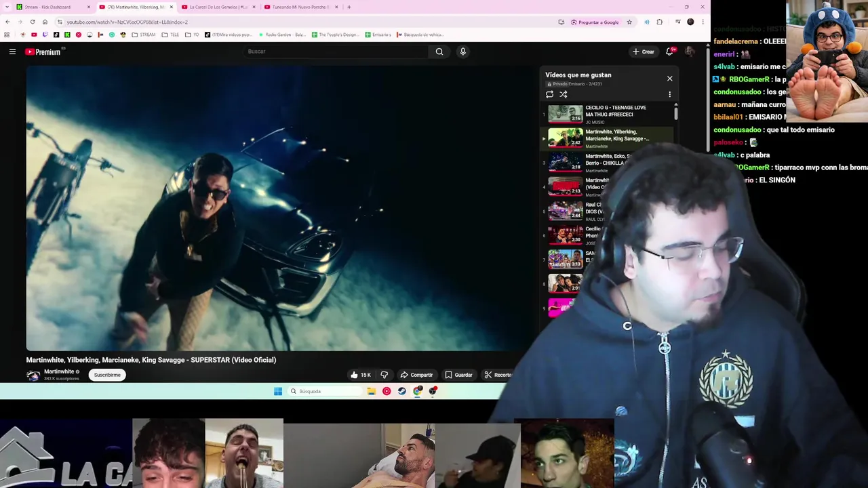
Task: Toggle playlist loop button
Action: 549,95
